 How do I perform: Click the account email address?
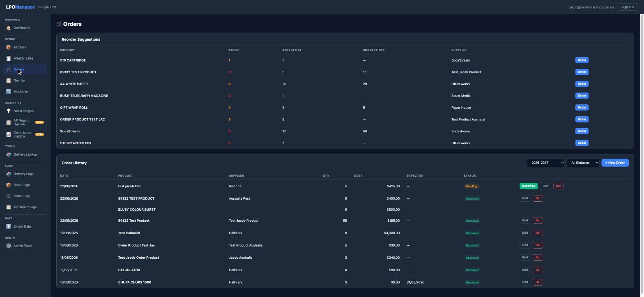tap(591, 7)
